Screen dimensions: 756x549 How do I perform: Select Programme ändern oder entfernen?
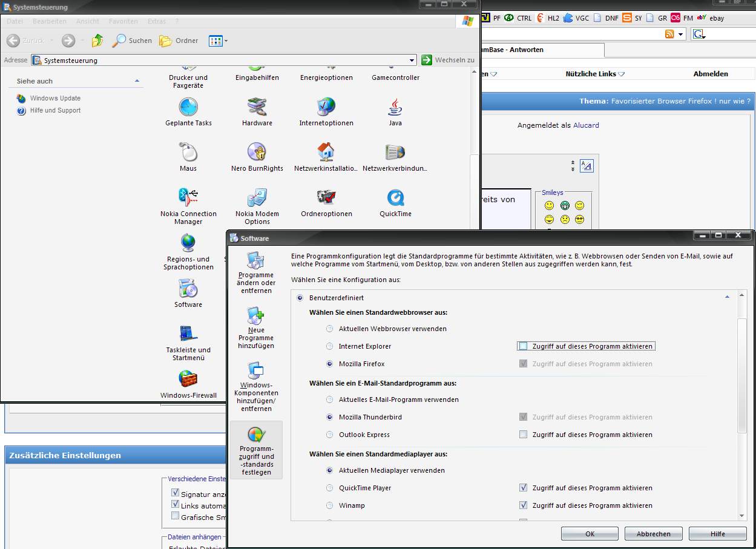256,272
